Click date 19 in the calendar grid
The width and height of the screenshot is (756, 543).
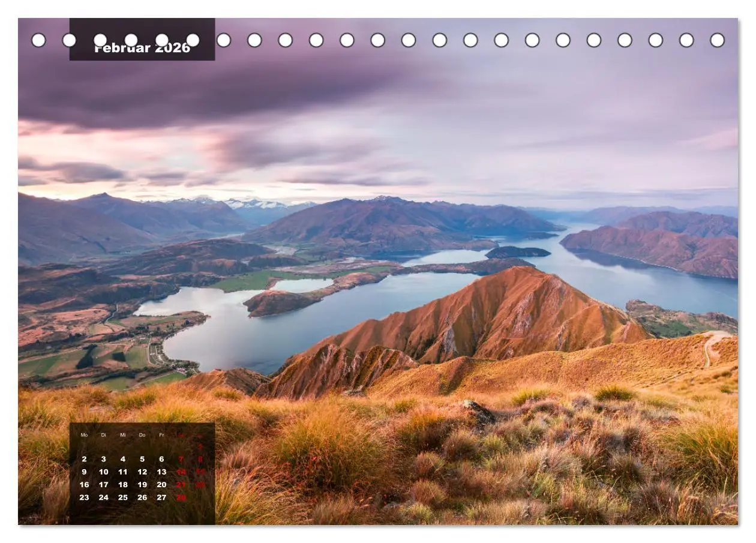(x=142, y=484)
